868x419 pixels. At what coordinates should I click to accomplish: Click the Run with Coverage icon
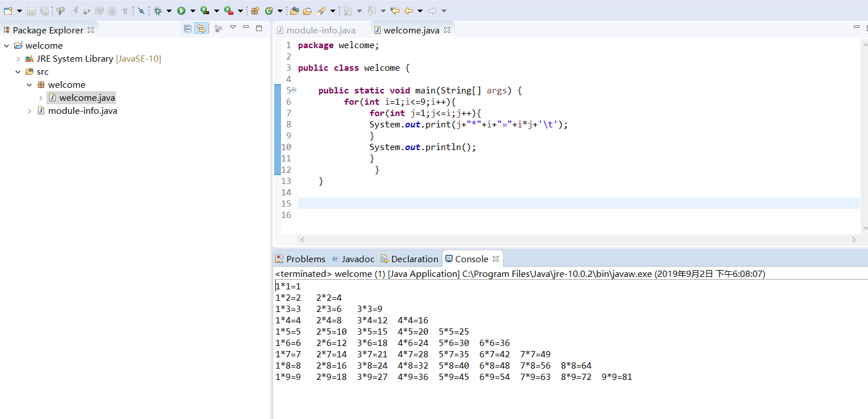coord(205,11)
